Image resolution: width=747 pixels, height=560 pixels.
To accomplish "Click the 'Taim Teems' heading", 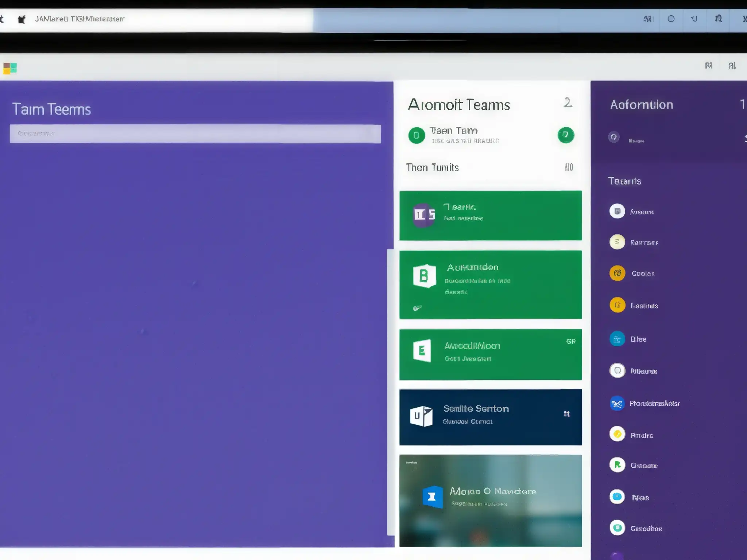I will point(51,109).
